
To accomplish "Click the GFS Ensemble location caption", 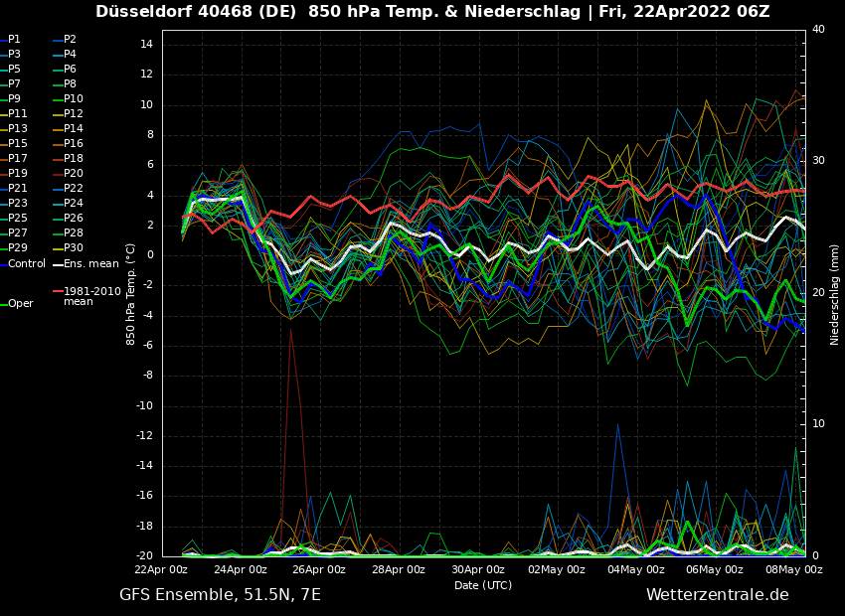I will point(220,594).
